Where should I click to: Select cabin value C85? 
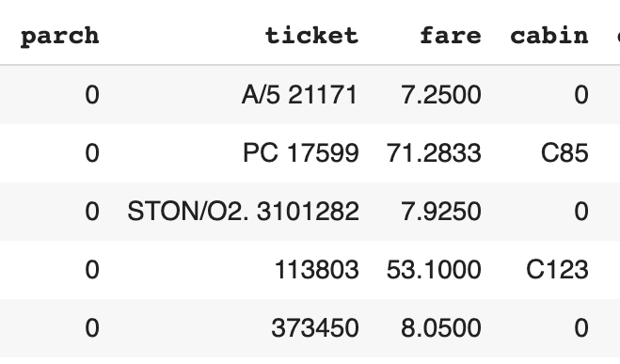pos(564,153)
